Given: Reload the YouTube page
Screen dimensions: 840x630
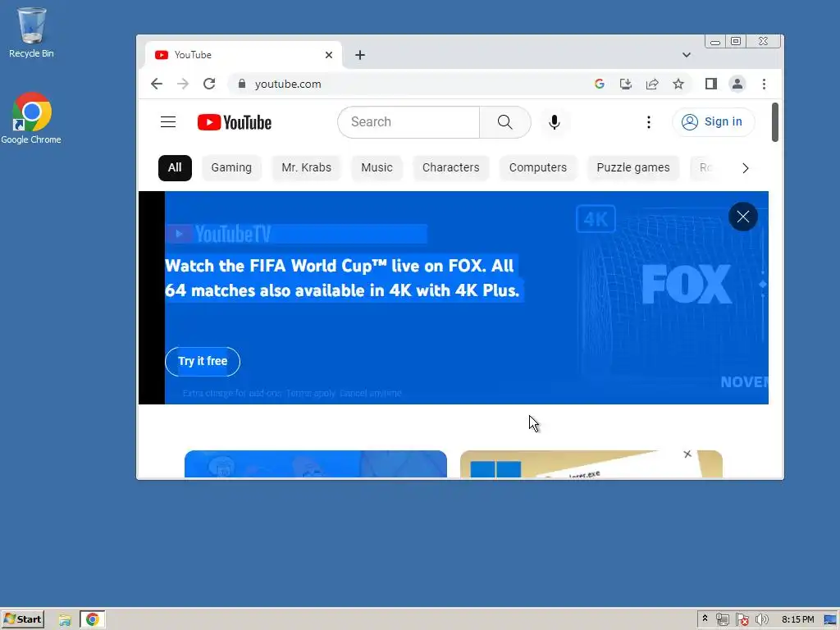Looking at the screenshot, I should click(209, 84).
